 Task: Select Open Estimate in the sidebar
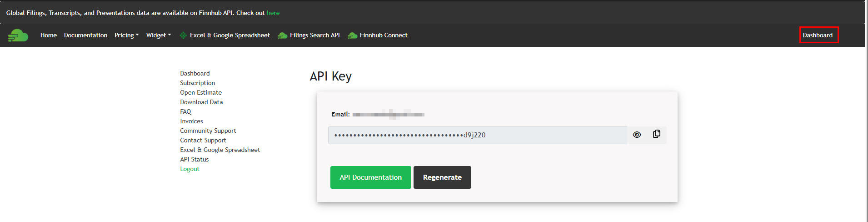pyautogui.click(x=201, y=92)
